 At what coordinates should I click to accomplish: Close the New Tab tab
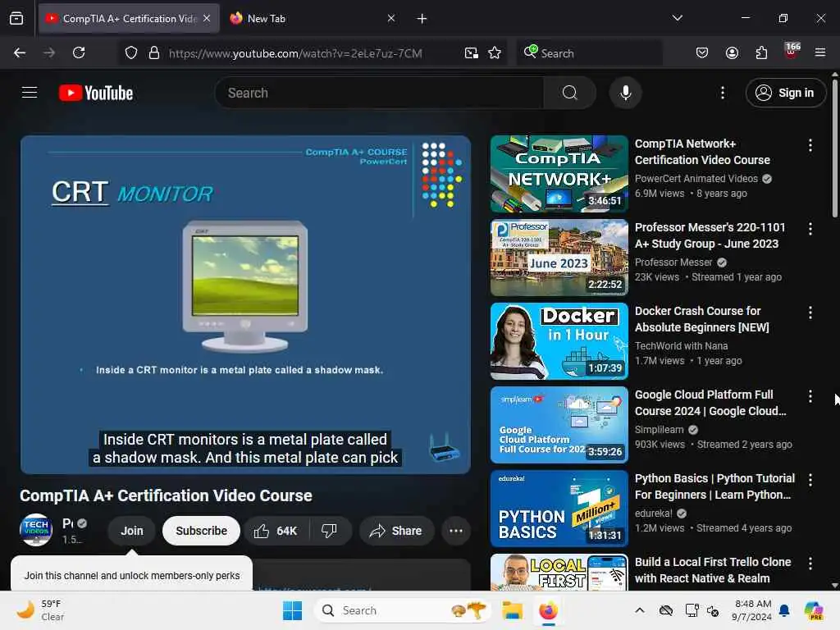[391, 18]
